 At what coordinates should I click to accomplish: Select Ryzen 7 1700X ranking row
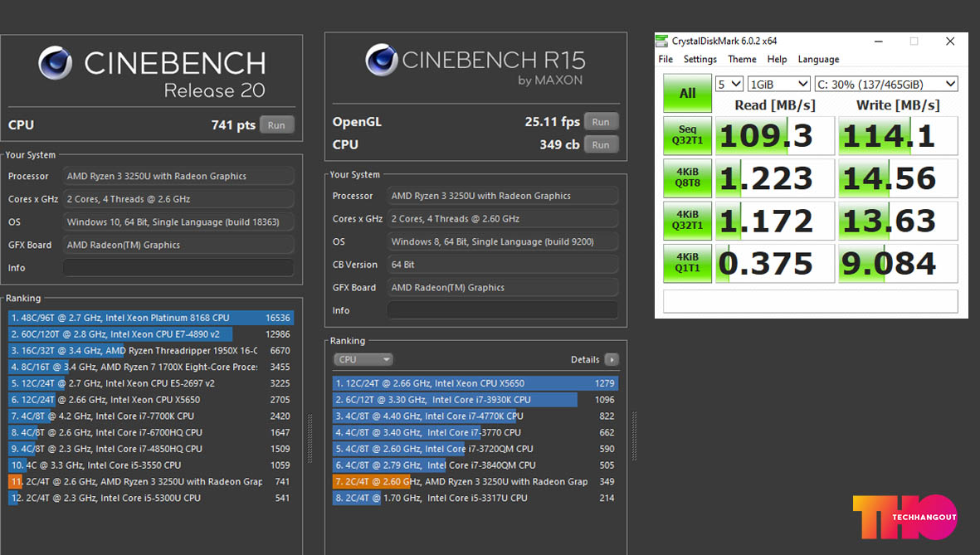[151, 367]
